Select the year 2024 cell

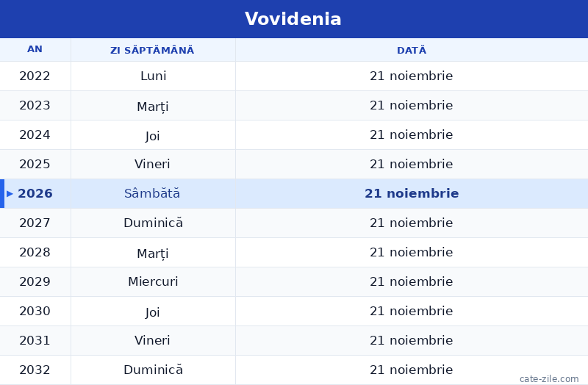(x=35, y=135)
